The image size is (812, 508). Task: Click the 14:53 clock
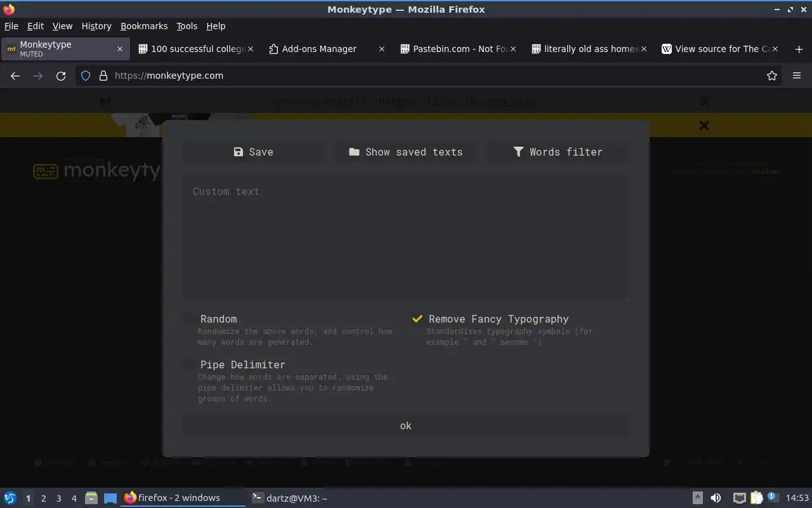point(797,498)
